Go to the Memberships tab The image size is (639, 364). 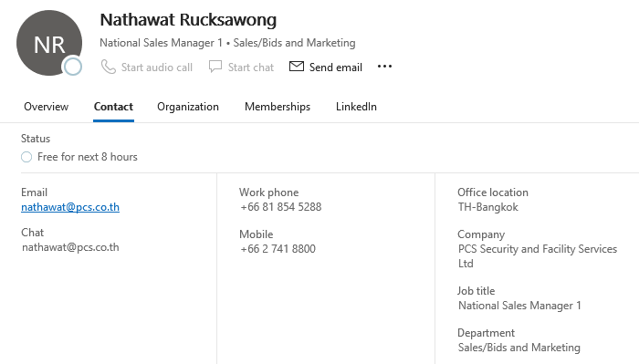click(278, 107)
